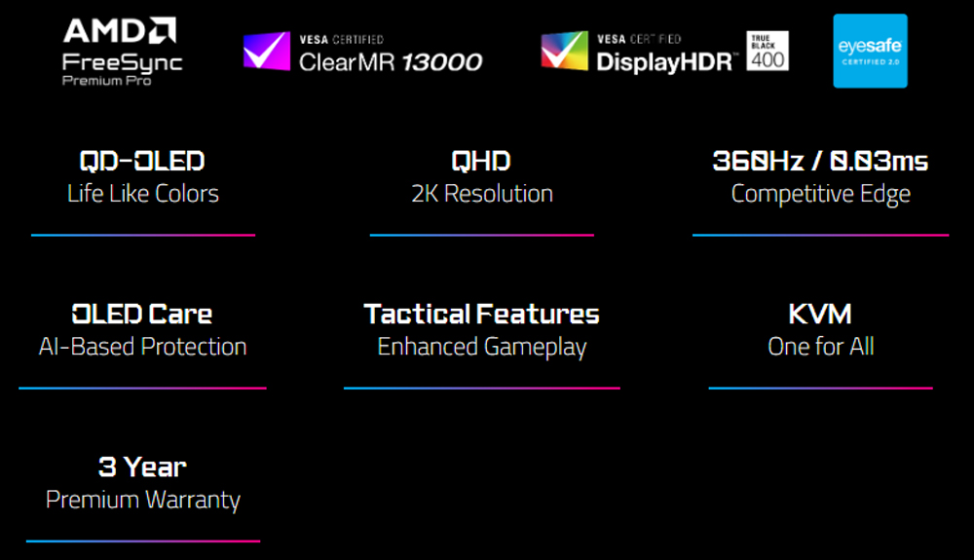Open the KVM feature heading
Viewport: 974px width, 560px height.
coord(820,314)
